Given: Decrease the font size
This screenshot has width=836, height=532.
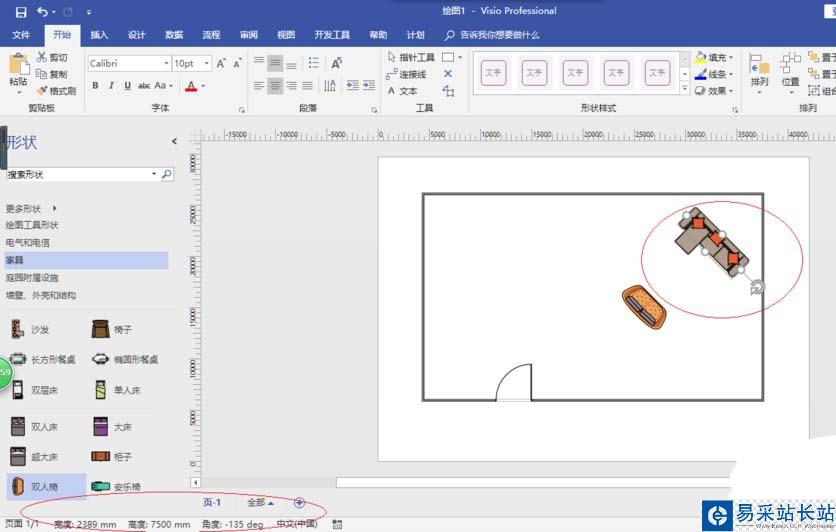Looking at the screenshot, I should pos(237,63).
